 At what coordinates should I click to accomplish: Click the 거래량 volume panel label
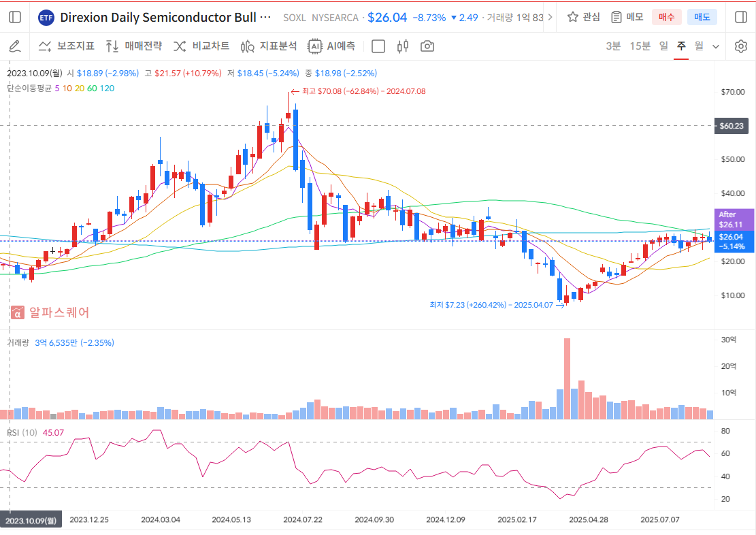click(18, 343)
